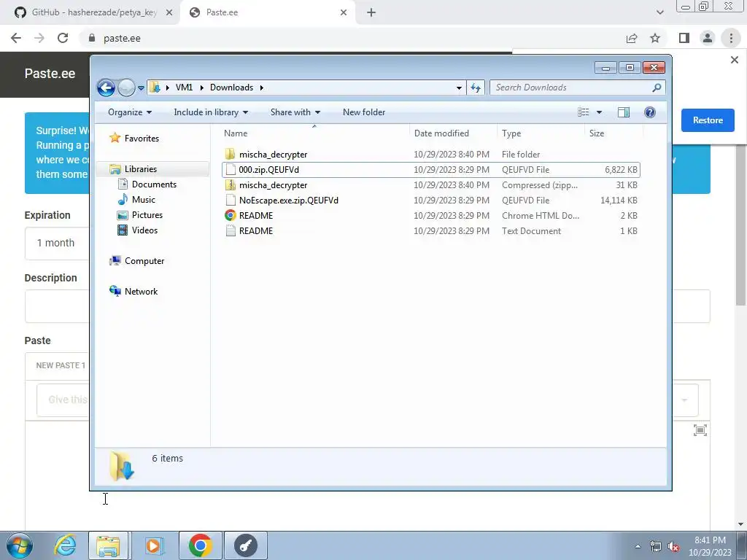This screenshot has height=560, width=747.
Task: Select the 000.zip.QEUFVd file
Action: tap(430, 169)
